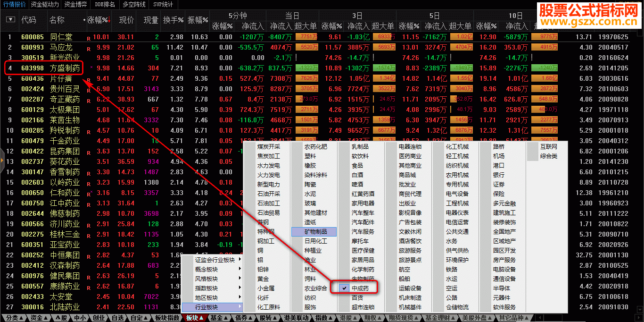Switch to 资金博弈 tab
The image size is (644, 322).
pos(75,4)
